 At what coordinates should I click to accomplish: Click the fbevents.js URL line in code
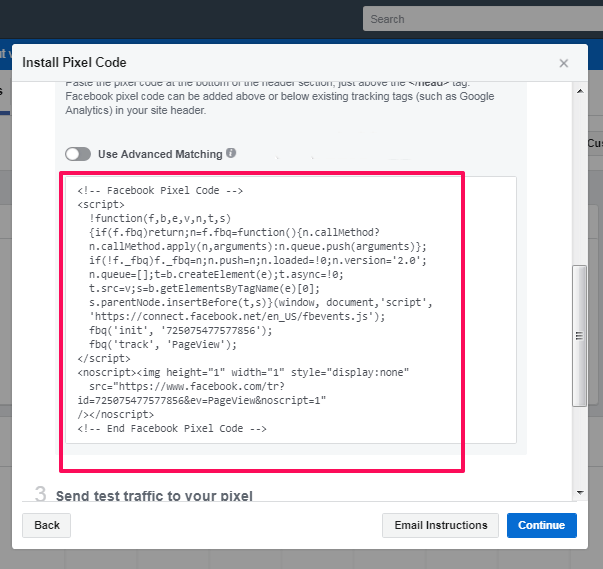(x=237, y=316)
